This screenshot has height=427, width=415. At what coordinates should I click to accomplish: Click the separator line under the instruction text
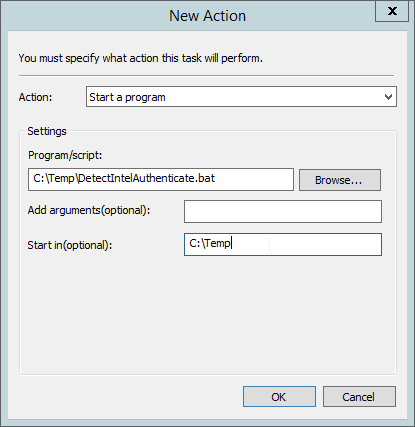click(x=206, y=76)
